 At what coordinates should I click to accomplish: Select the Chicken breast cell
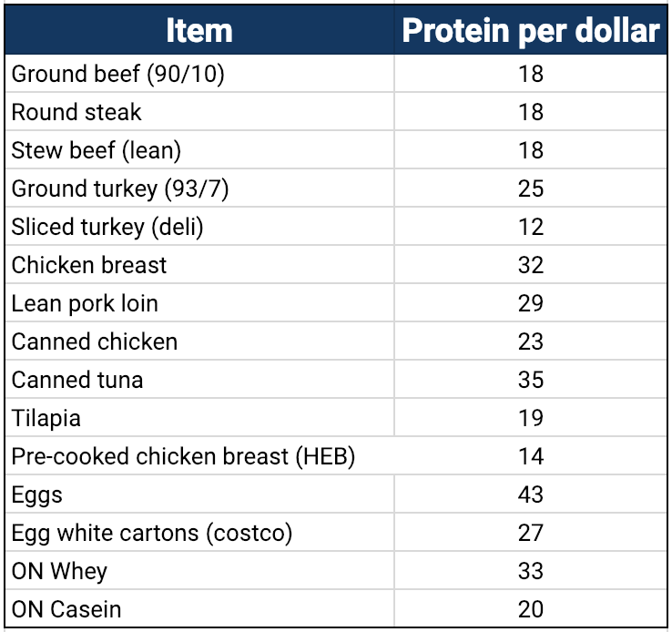89,265
